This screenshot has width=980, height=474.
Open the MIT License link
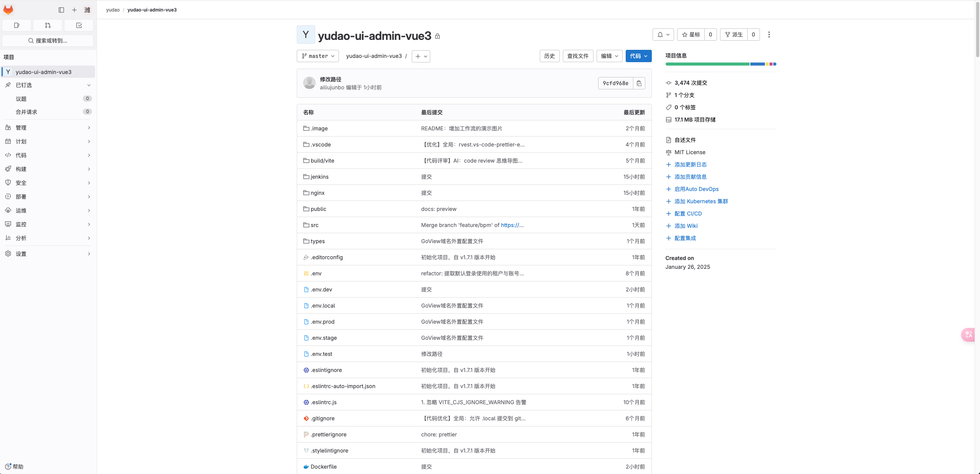click(690, 152)
